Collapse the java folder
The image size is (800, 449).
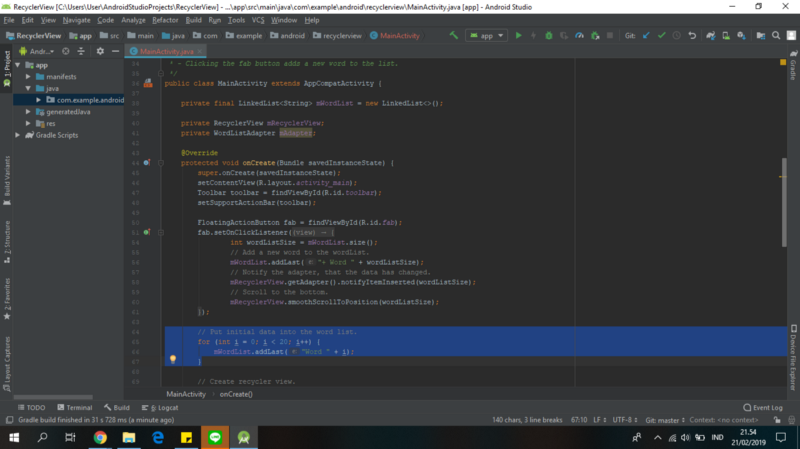click(28, 88)
